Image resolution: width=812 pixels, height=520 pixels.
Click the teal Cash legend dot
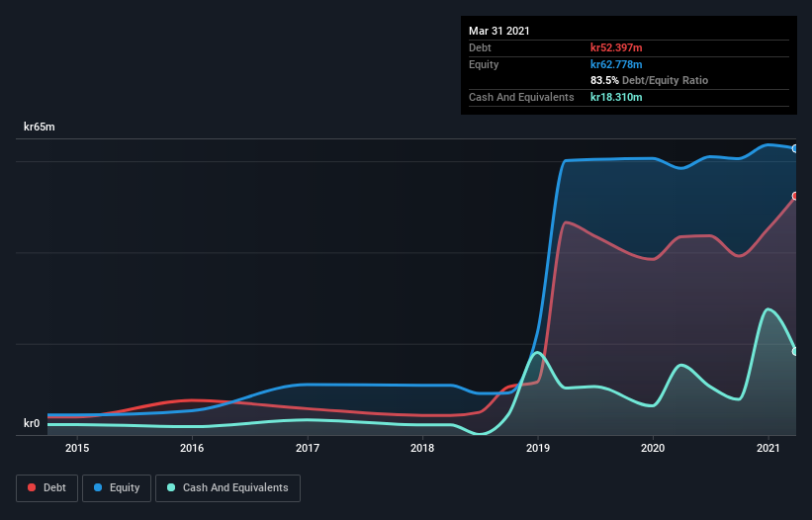point(171,487)
